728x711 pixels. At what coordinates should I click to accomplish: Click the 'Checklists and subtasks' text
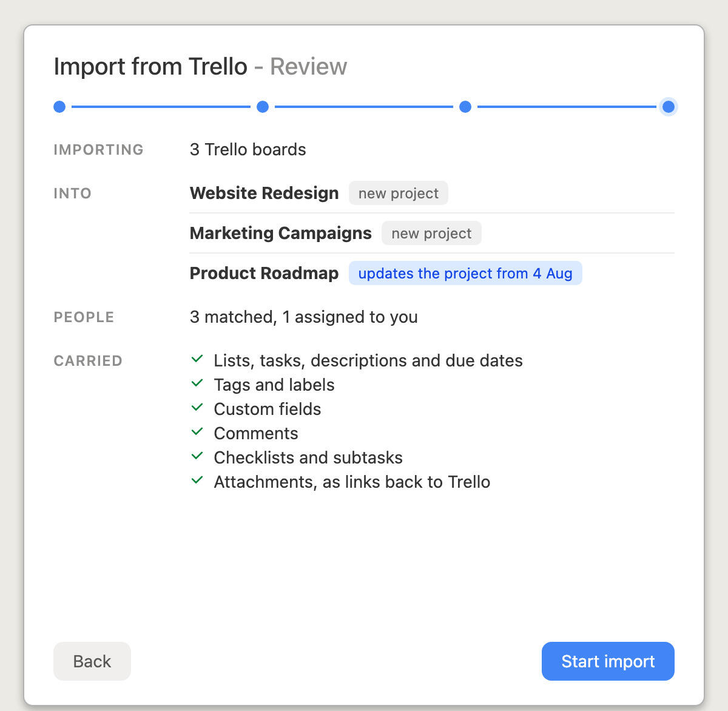(308, 458)
